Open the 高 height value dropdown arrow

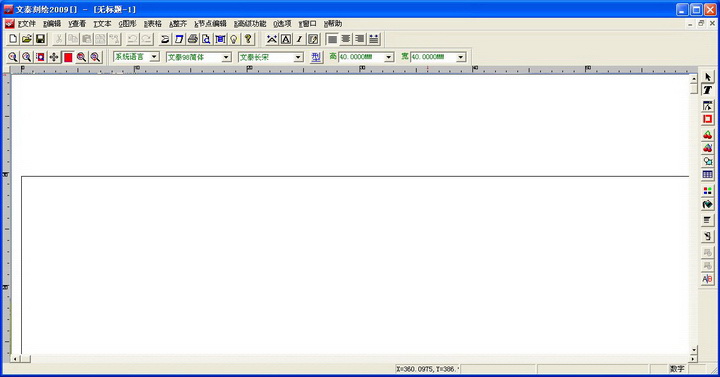(x=389, y=57)
